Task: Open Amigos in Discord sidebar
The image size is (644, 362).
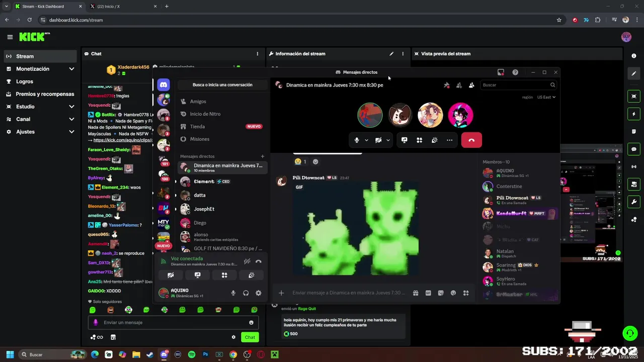Action: 222,102
